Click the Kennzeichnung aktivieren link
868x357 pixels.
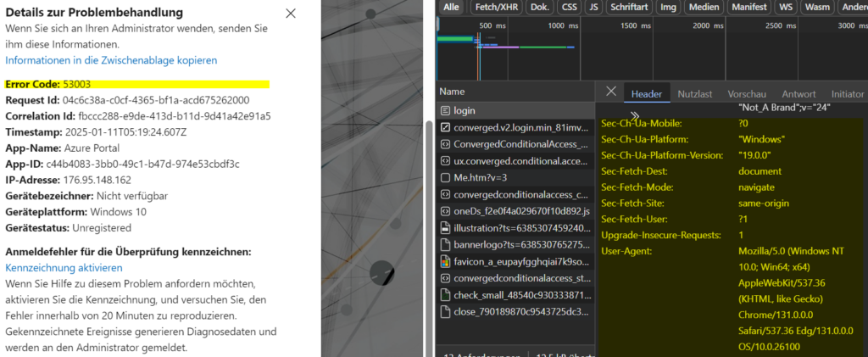point(64,267)
